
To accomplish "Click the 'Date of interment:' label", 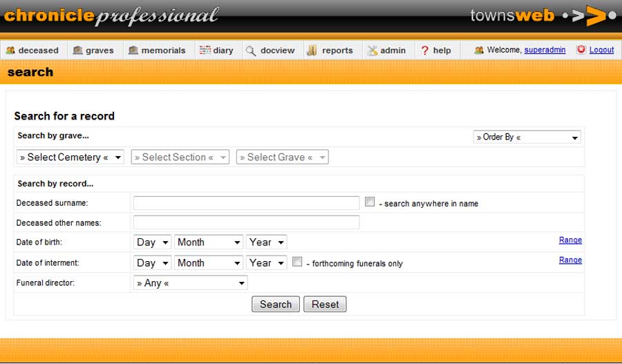I will tap(48, 263).
